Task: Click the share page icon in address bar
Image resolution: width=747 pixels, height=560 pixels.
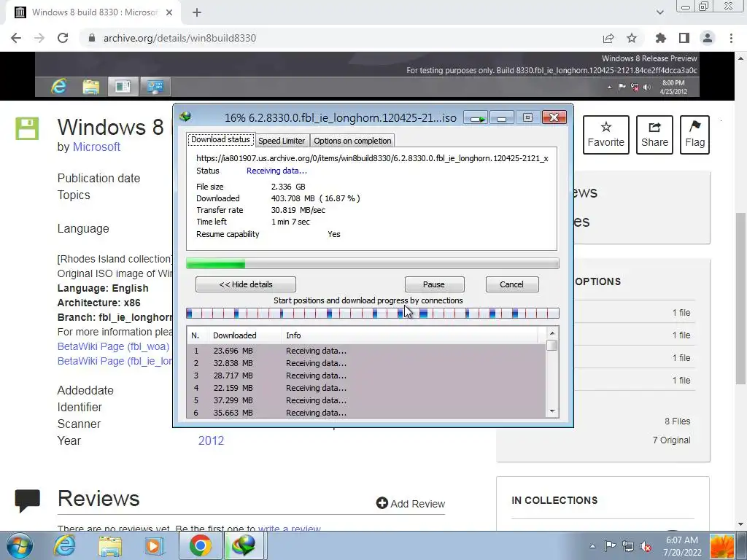Action: point(608,38)
